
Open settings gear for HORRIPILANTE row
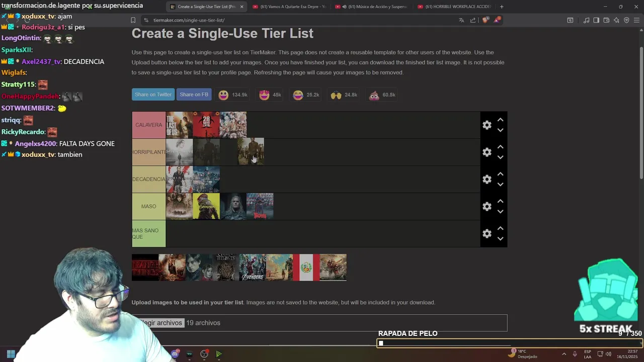(487, 152)
